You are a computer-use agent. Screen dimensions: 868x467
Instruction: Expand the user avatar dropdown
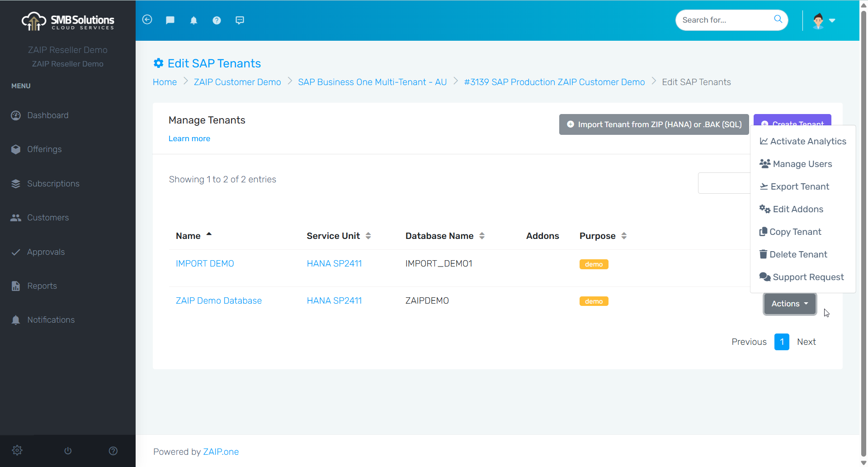[x=824, y=21]
